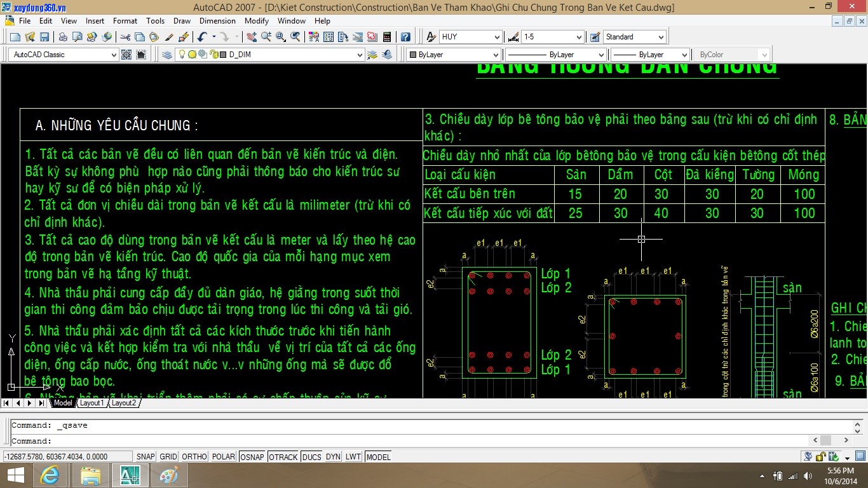Click the Block Editor icon

click(x=184, y=37)
